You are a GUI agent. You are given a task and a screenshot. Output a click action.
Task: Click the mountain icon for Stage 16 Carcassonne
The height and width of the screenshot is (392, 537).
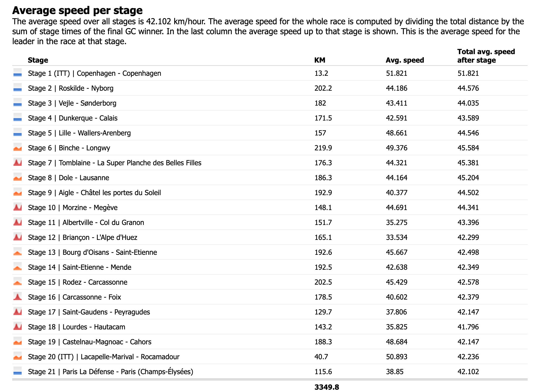point(18,297)
